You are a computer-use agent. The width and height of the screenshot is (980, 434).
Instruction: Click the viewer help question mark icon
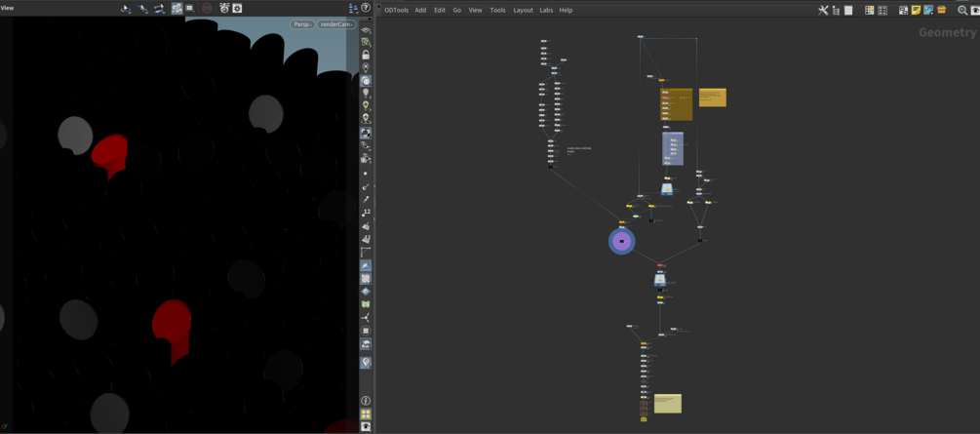[366, 8]
